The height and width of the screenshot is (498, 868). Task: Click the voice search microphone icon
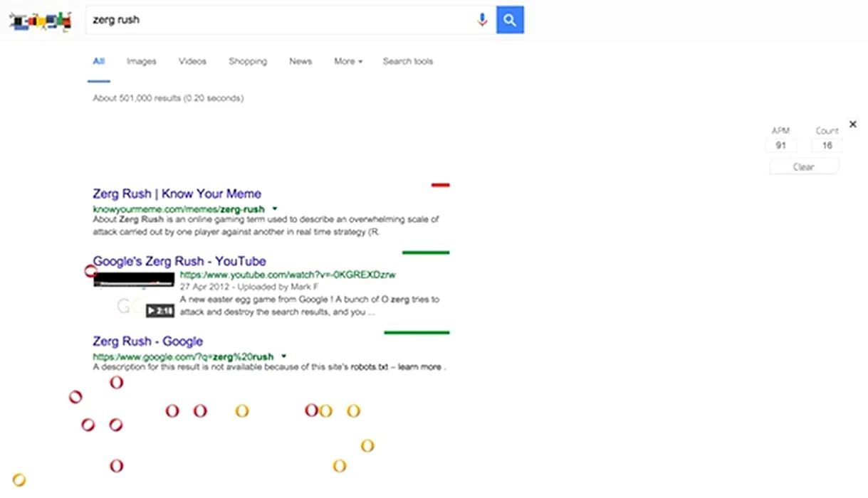pyautogui.click(x=482, y=20)
